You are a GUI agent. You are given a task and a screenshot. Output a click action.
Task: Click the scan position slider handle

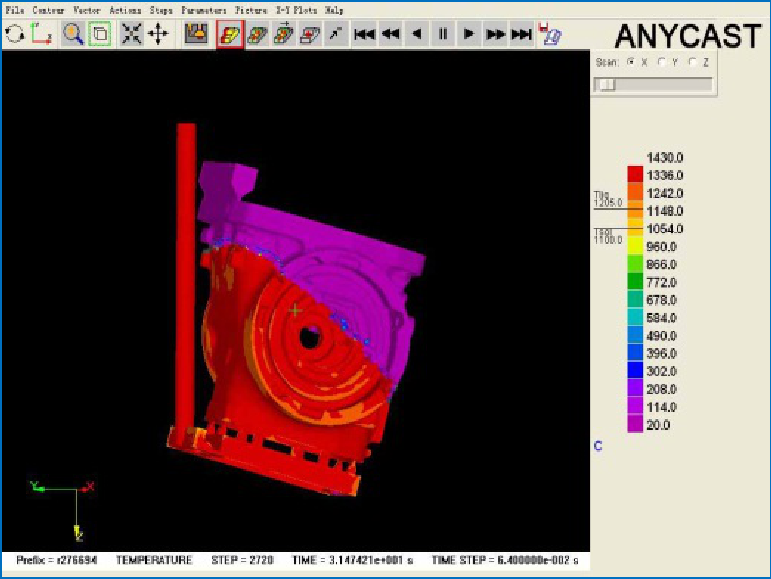[606, 85]
